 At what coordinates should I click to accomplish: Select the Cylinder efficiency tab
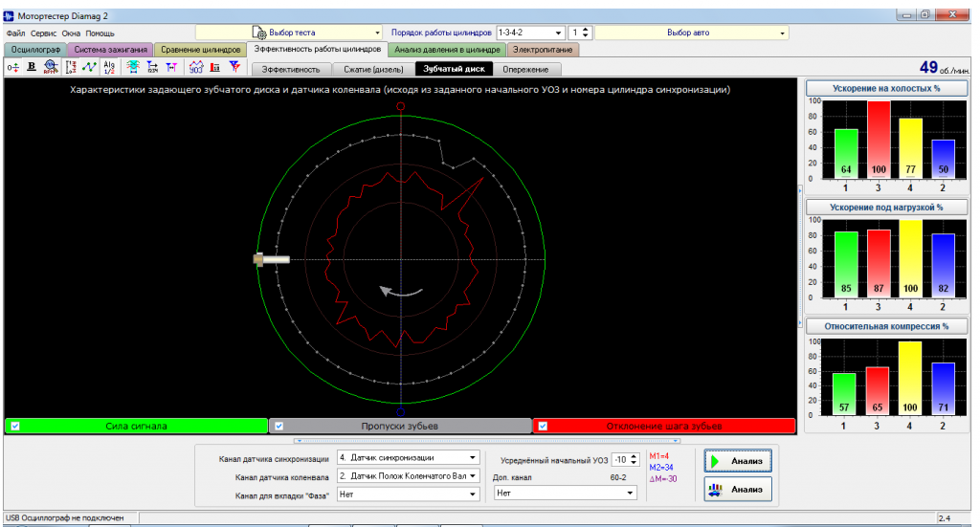pyautogui.click(x=318, y=49)
